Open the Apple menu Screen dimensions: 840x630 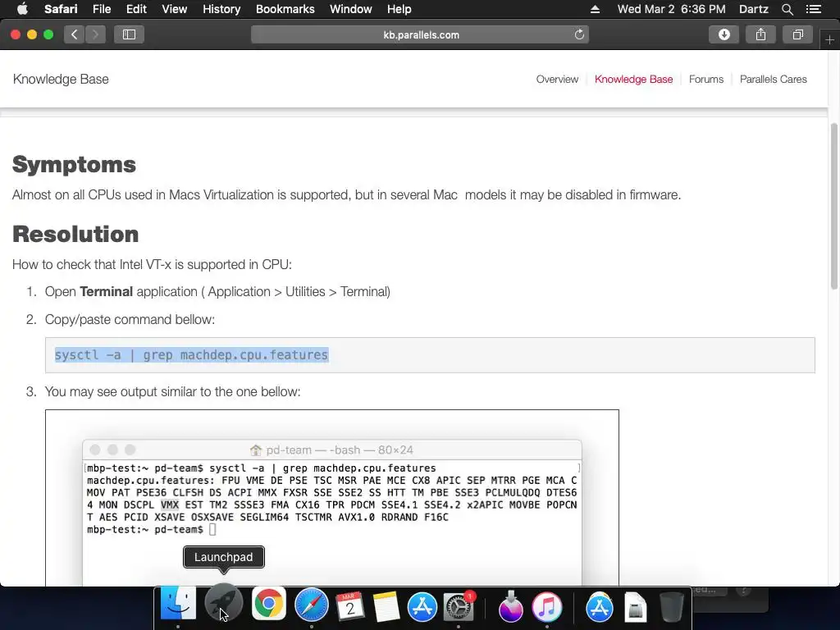[22, 9]
